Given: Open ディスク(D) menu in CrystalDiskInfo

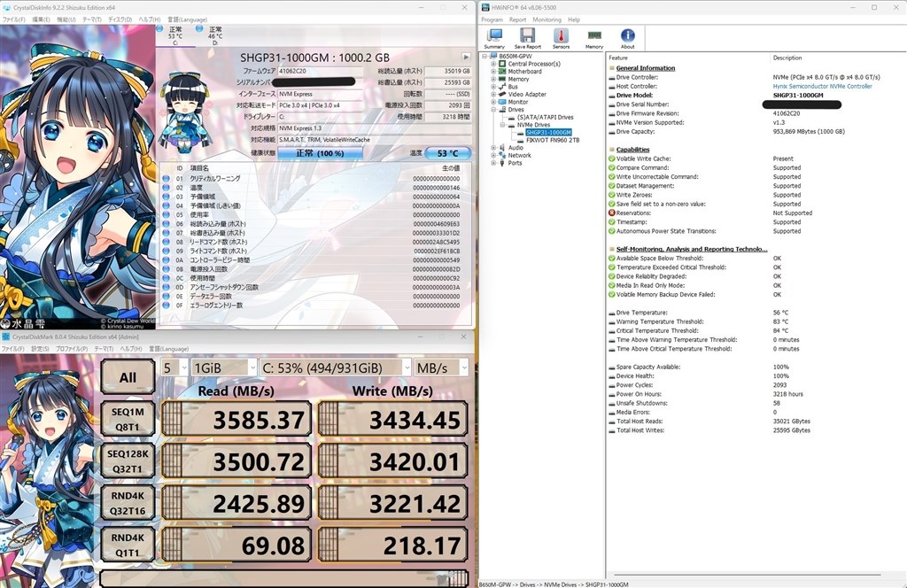Looking at the screenshot, I should click(120, 19).
